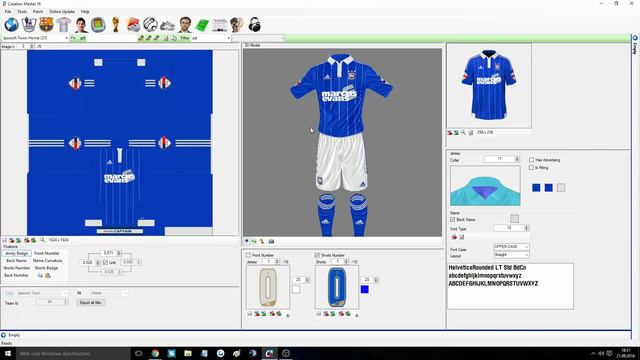
Task: Open the red and grey cards icon
Action: click(x=133, y=25)
